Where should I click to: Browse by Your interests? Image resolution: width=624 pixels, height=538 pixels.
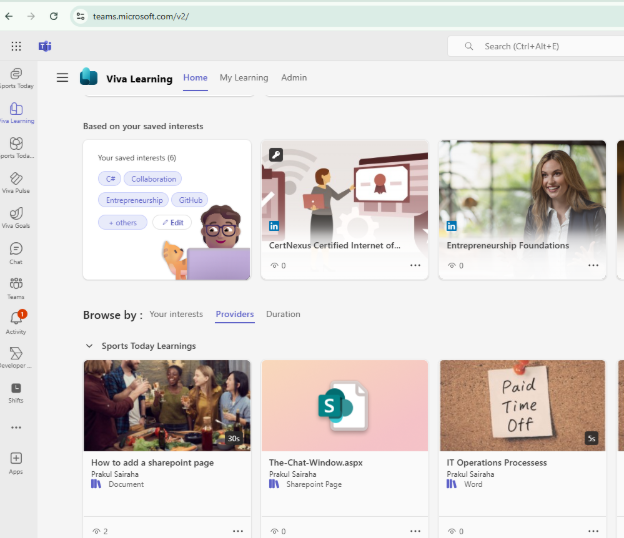(176, 314)
